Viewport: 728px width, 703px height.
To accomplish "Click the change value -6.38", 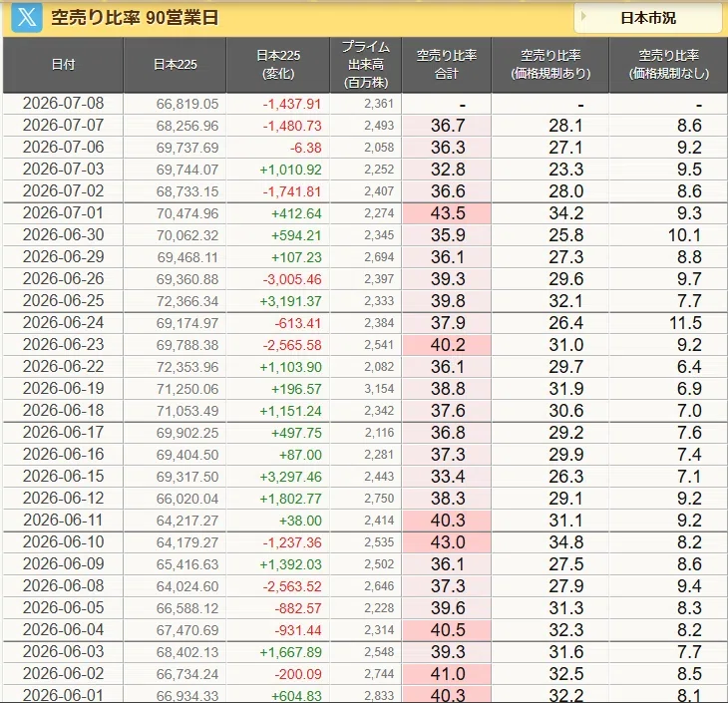I will coord(306,149).
